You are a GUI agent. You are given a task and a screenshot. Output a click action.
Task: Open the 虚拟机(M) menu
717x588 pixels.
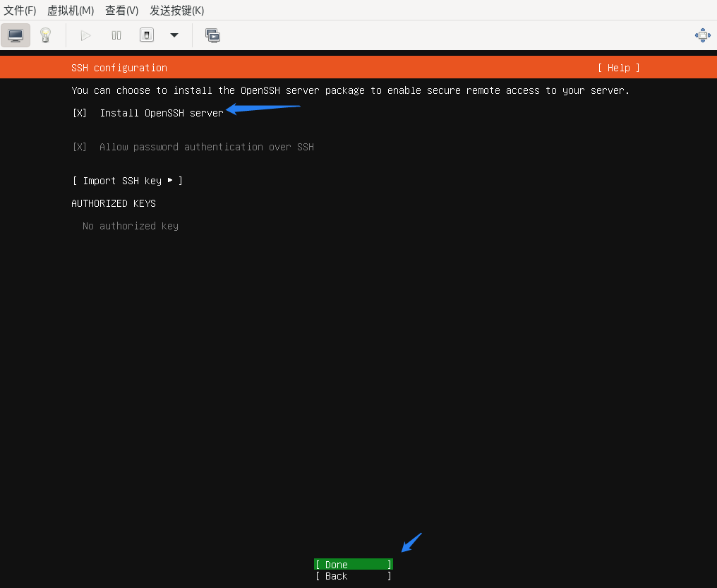[x=71, y=11]
